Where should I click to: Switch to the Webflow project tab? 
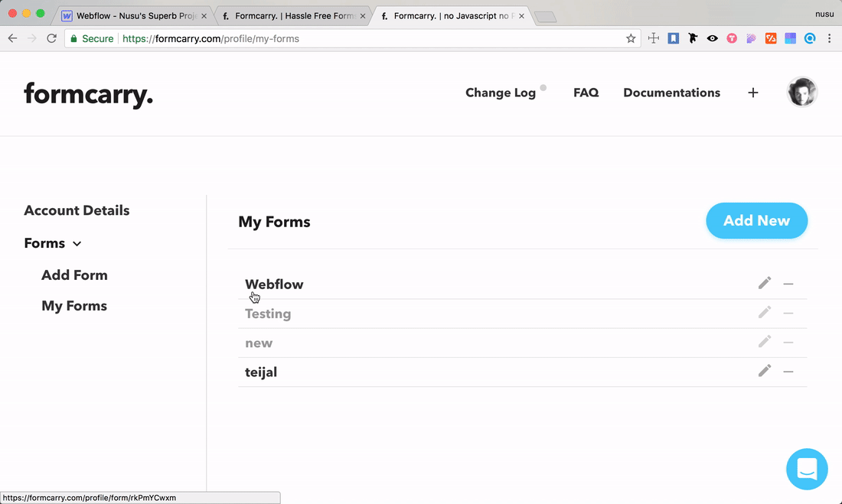[x=134, y=15]
